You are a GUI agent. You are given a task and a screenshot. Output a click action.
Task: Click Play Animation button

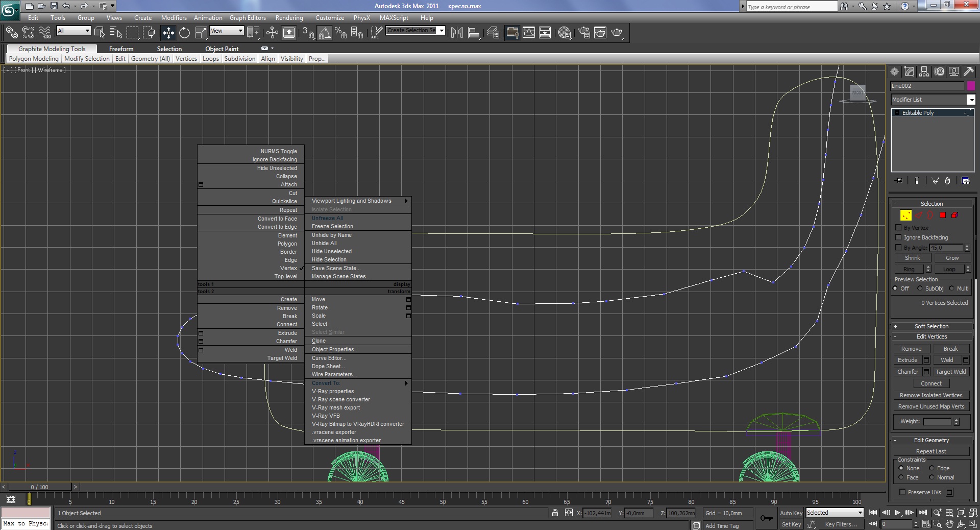click(897, 513)
